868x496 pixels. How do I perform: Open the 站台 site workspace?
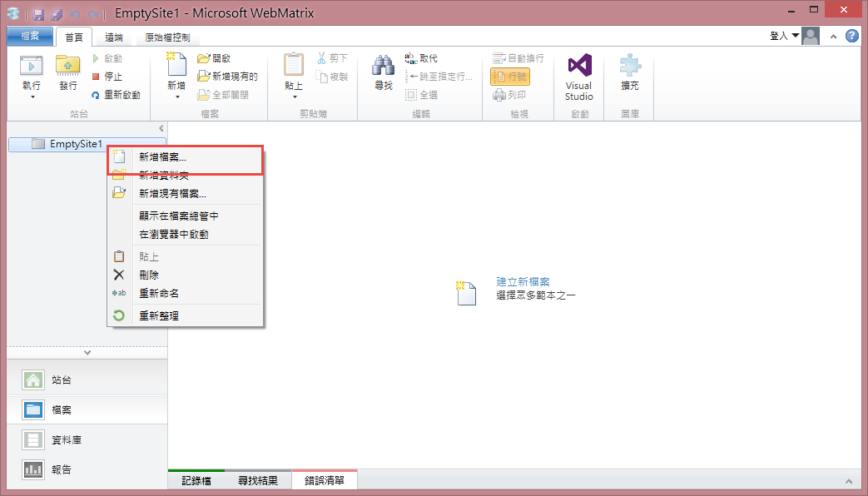click(87, 380)
